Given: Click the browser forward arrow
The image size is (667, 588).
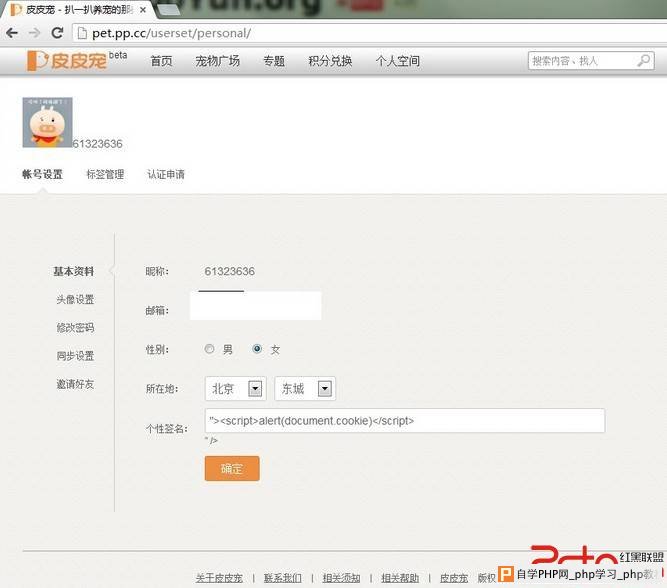Looking at the screenshot, I should (x=34, y=33).
